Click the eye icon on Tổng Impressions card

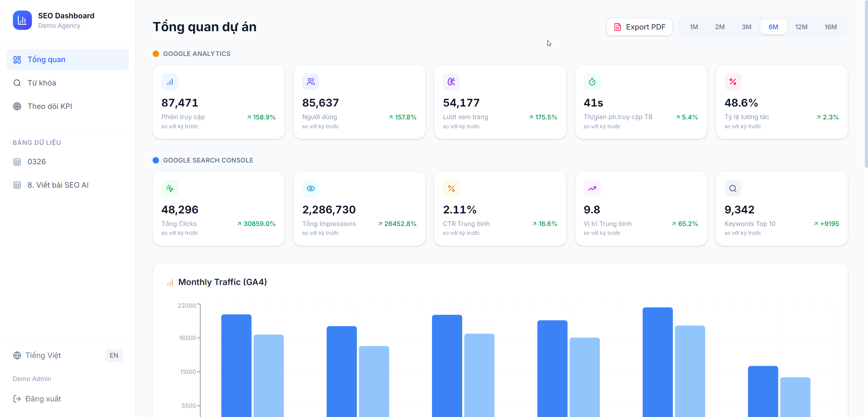311,188
